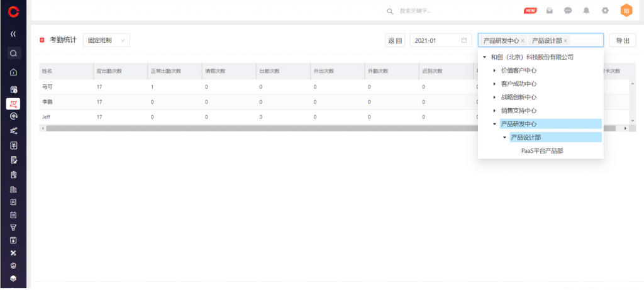Select PaaS平台产品部 in department tree
The height and width of the screenshot is (290, 644).
pyautogui.click(x=541, y=151)
